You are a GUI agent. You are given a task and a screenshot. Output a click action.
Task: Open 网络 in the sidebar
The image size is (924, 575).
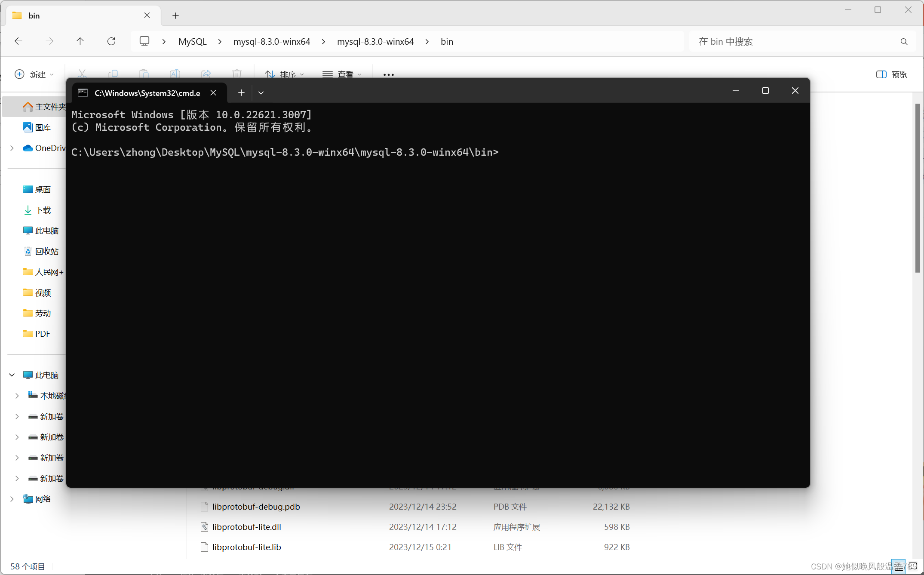point(37,499)
